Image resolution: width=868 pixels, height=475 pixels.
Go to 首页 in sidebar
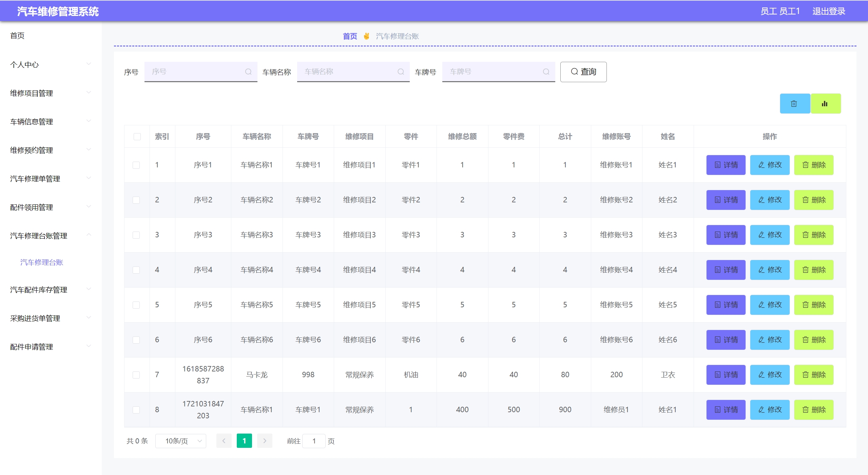click(x=17, y=36)
